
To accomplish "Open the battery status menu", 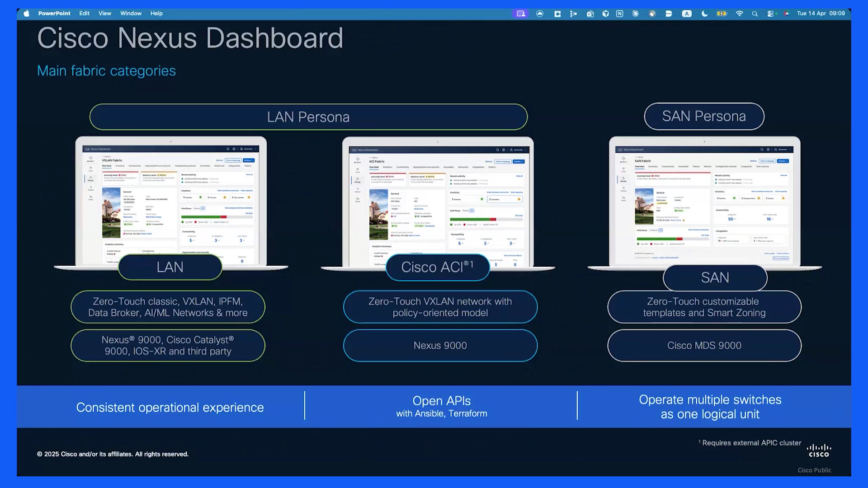I will point(722,14).
